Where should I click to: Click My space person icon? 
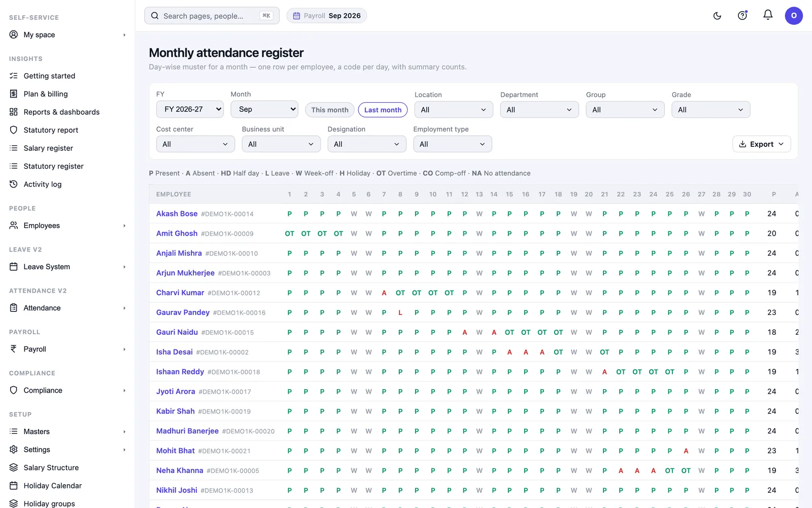tap(14, 35)
